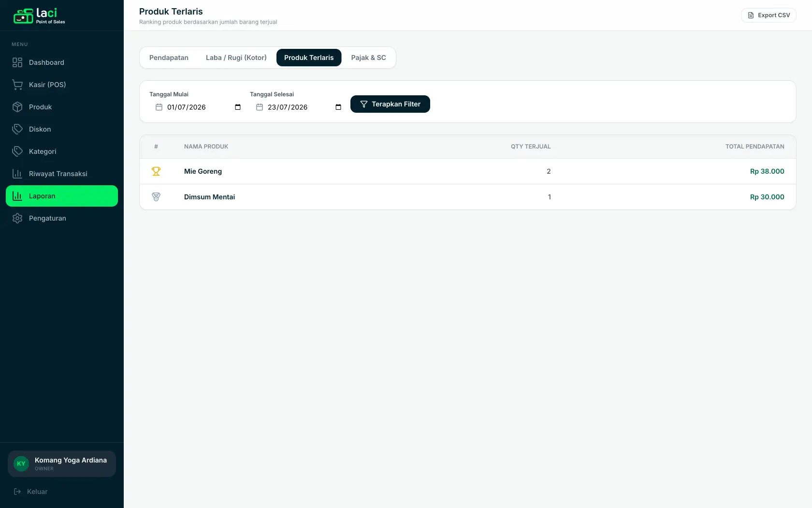Click the Laporan bar chart icon
812x508 pixels.
point(17,196)
